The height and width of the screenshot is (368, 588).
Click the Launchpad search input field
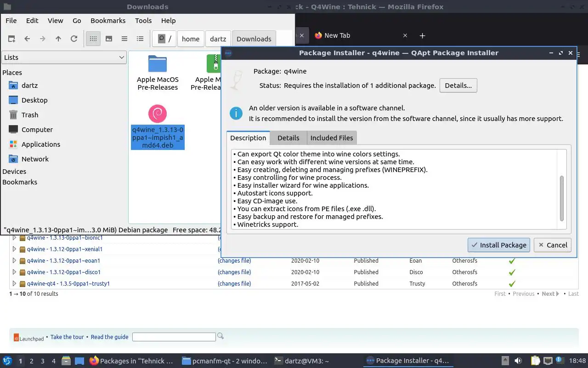pyautogui.click(x=174, y=337)
